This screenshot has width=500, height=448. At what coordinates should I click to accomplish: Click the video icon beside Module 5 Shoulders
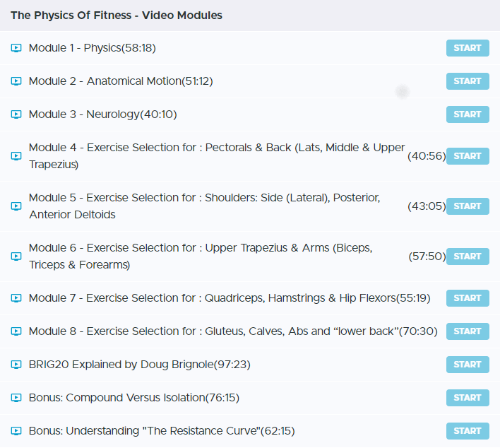[16, 206]
